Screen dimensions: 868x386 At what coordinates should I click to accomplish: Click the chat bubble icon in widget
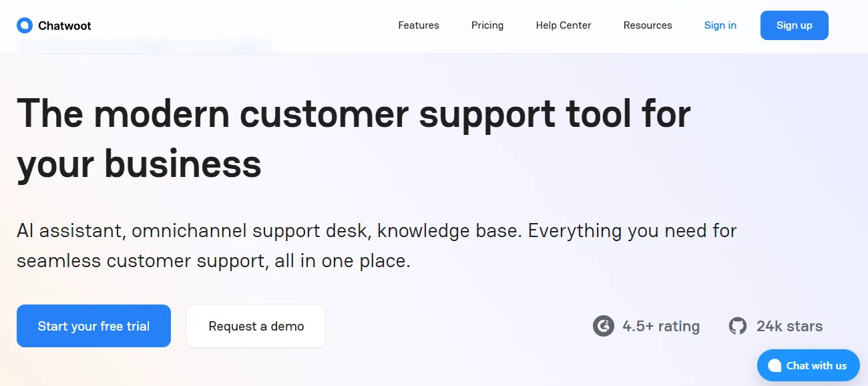[x=775, y=365]
